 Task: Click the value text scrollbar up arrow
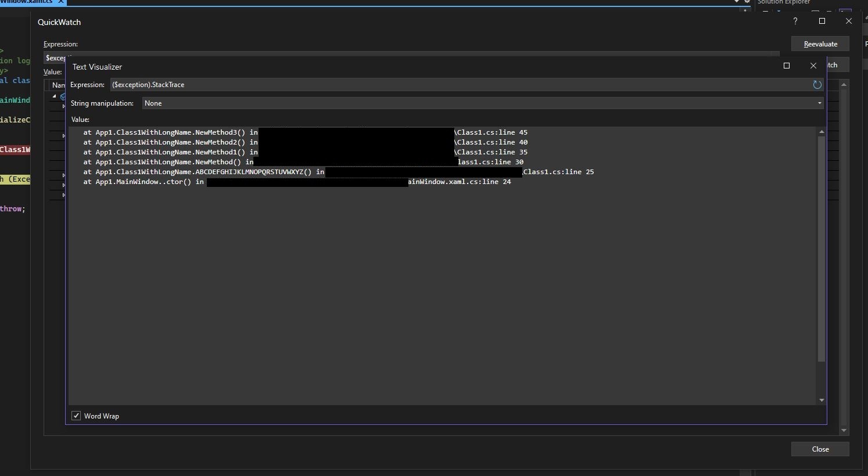point(822,132)
